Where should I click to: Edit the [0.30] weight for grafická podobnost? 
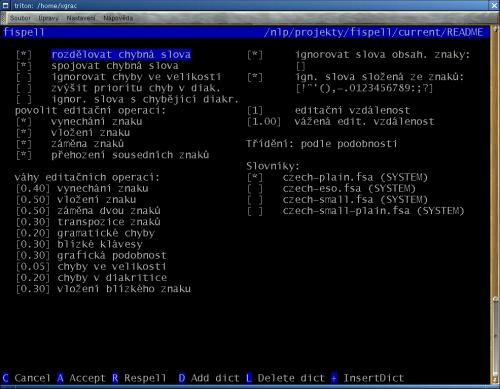pos(33,256)
